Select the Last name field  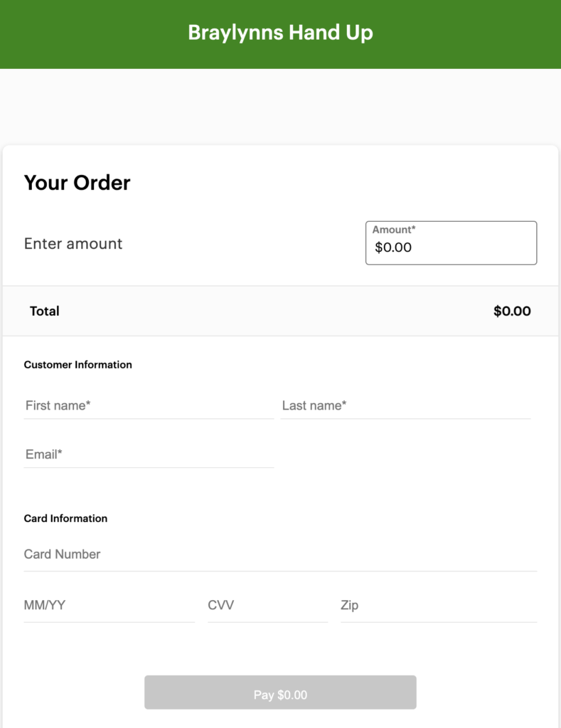pos(405,406)
